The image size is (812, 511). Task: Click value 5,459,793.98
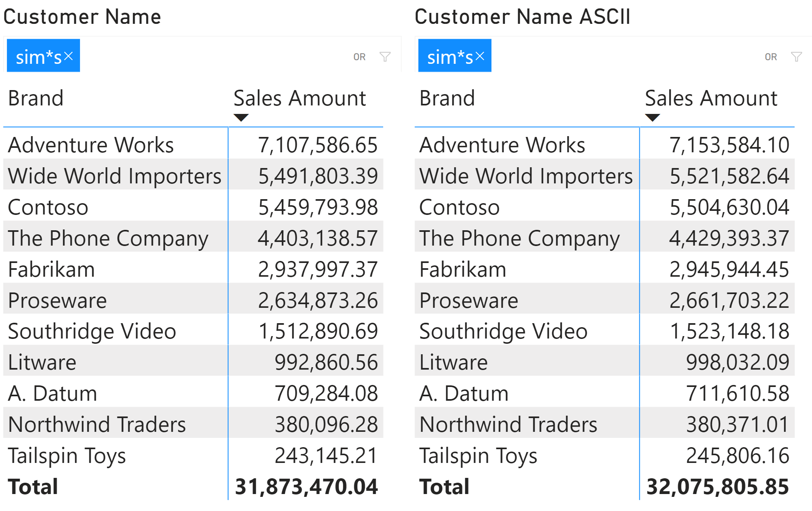click(318, 207)
